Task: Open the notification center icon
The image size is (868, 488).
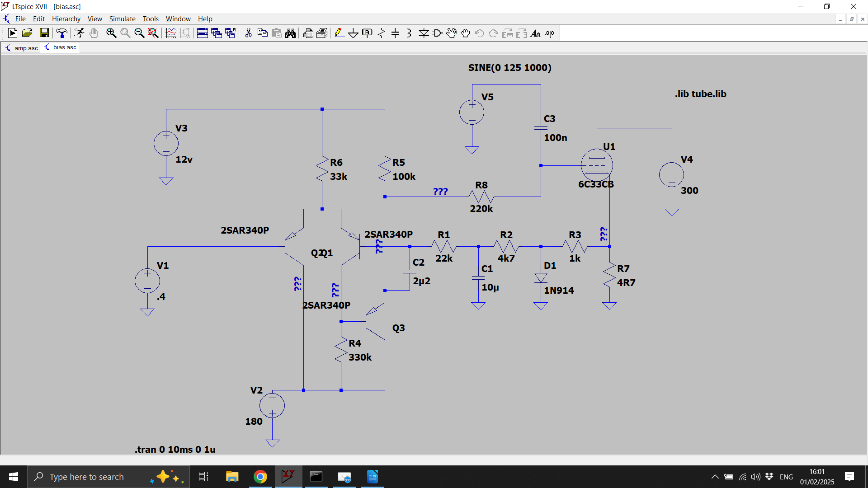Action: tap(849, 477)
